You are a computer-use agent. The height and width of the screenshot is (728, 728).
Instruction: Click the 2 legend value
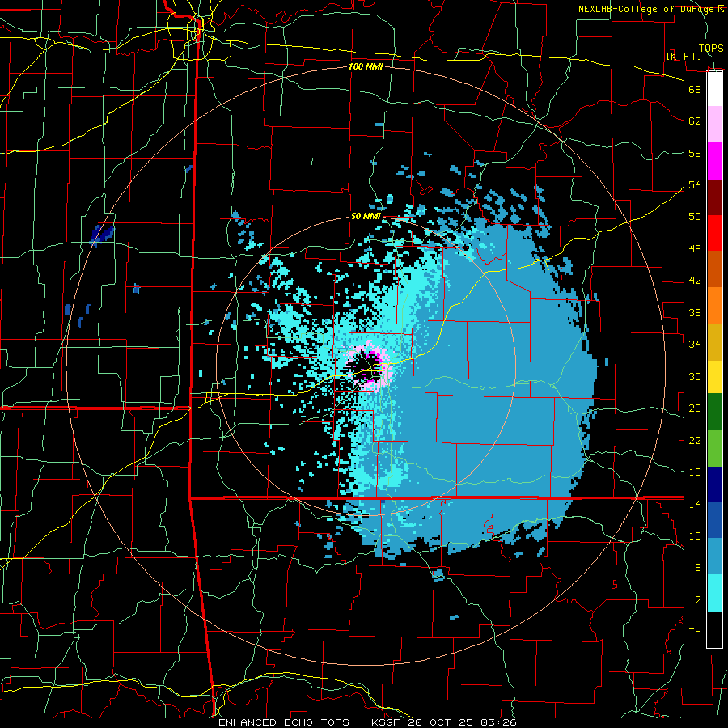pos(698,600)
